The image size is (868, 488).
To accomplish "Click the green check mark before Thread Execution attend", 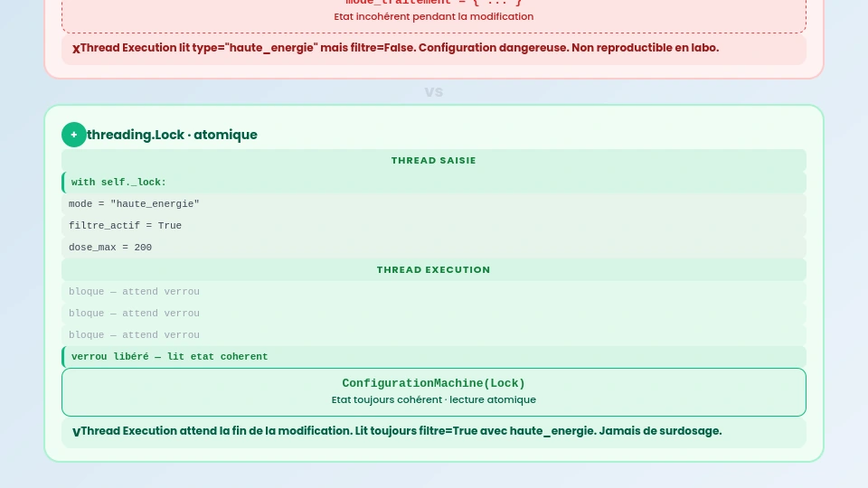I will click(76, 432).
